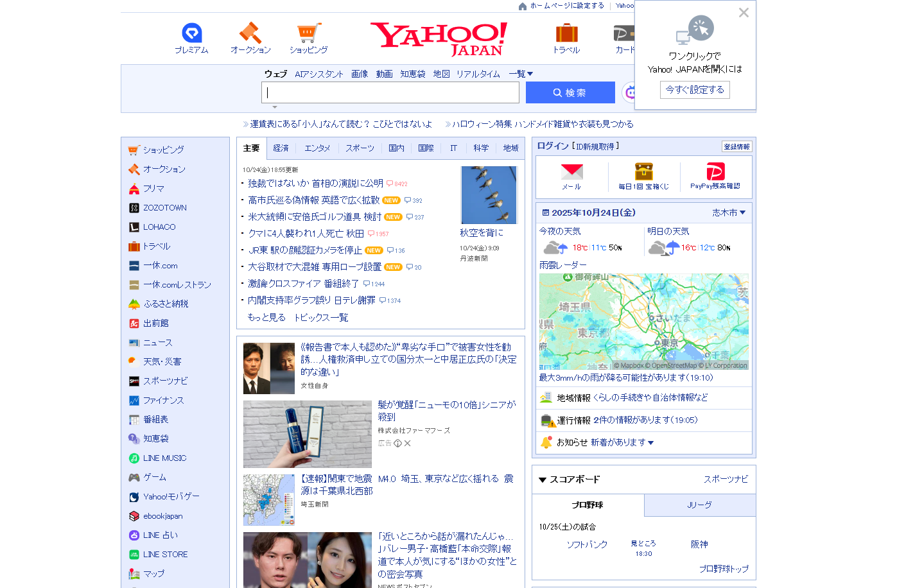Open the トラベル suitcase icon in header
Viewport: 897px width, 588px height.
(566, 33)
